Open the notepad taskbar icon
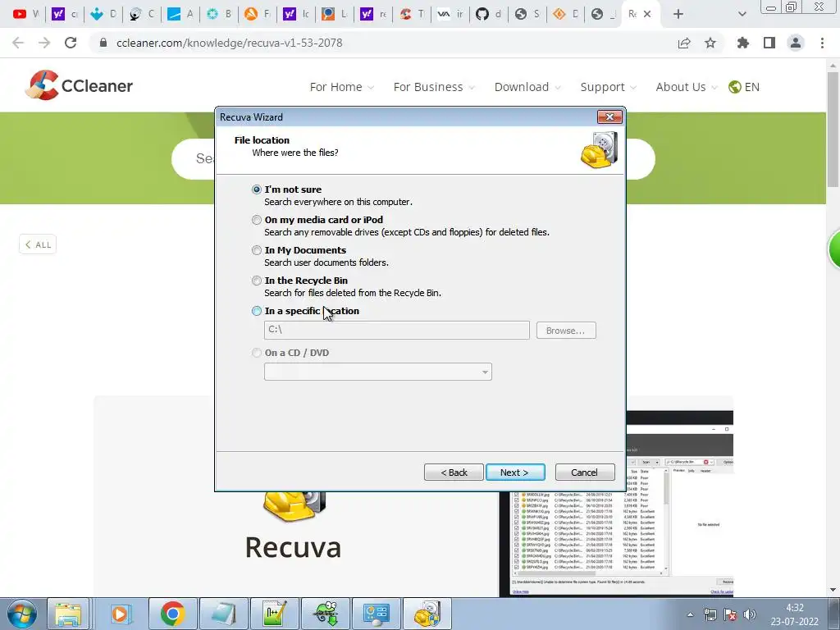840x630 pixels. [x=223, y=614]
